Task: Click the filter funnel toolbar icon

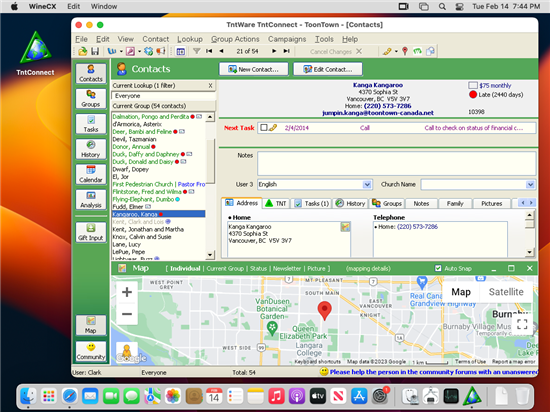Action: click(197, 51)
